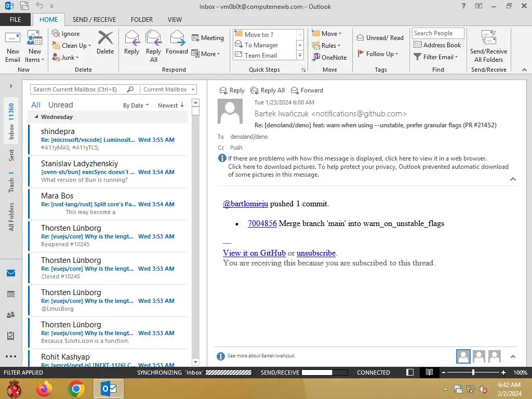Show All messages filter
This screenshot has width=532, height=399.
36,105
